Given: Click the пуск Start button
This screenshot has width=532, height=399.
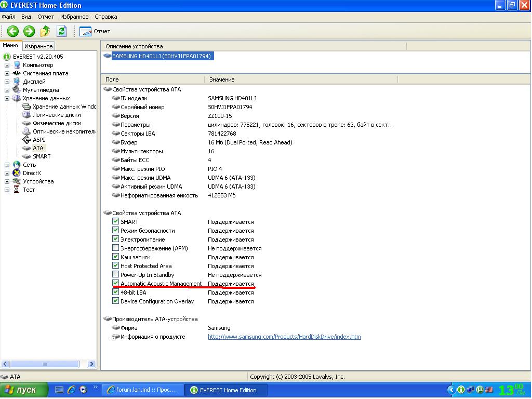Looking at the screenshot, I should (x=24, y=390).
